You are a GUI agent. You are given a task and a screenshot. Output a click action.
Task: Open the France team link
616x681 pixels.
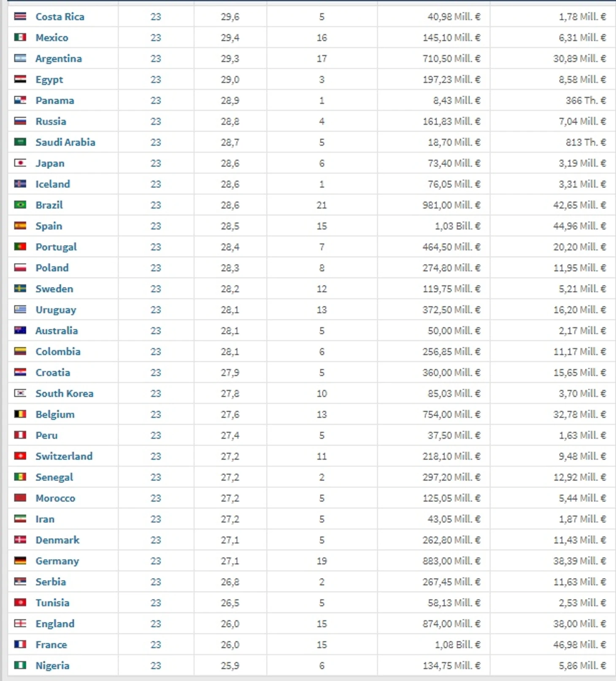51,645
